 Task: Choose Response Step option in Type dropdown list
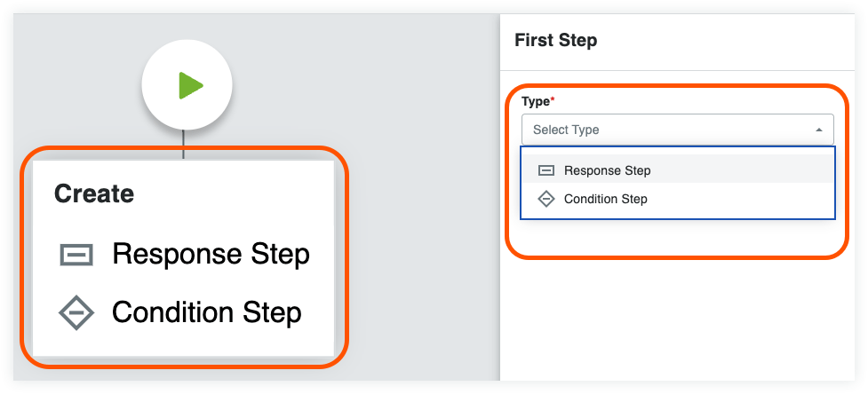(607, 170)
